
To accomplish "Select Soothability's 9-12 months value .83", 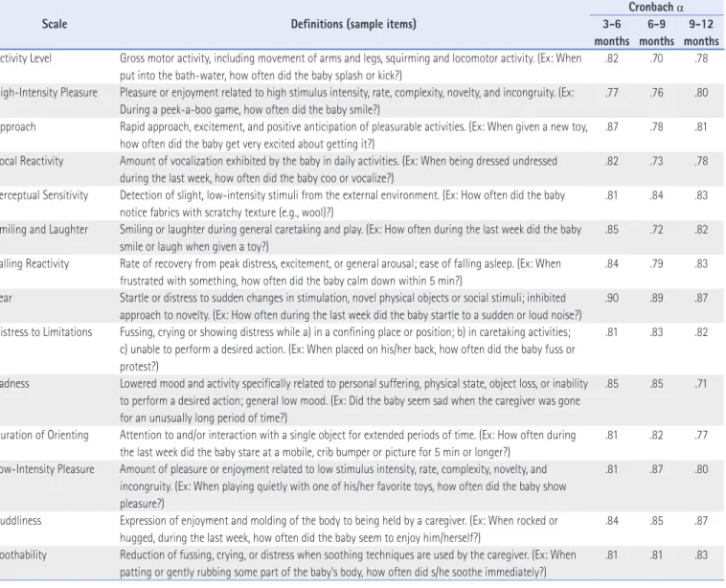I will [701, 555].
